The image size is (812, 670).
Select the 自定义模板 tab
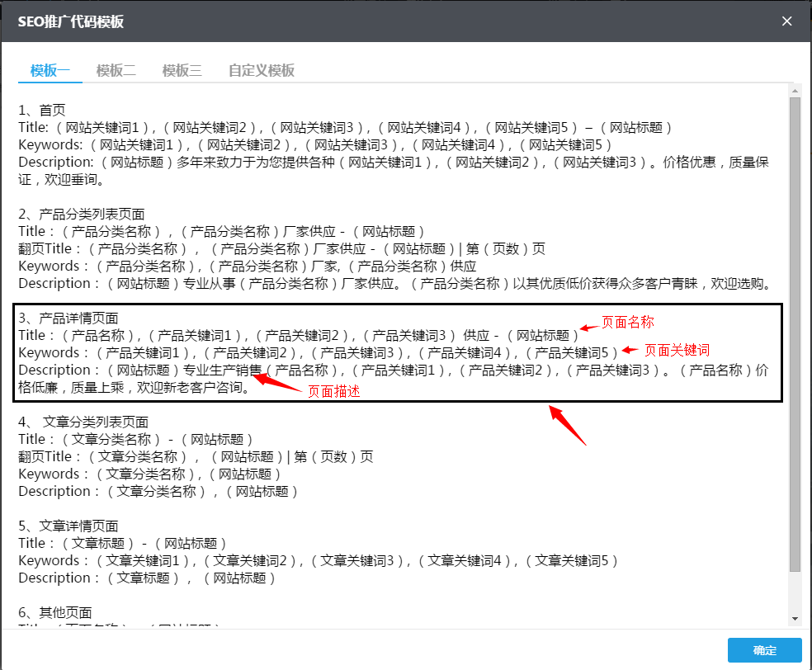pos(260,70)
